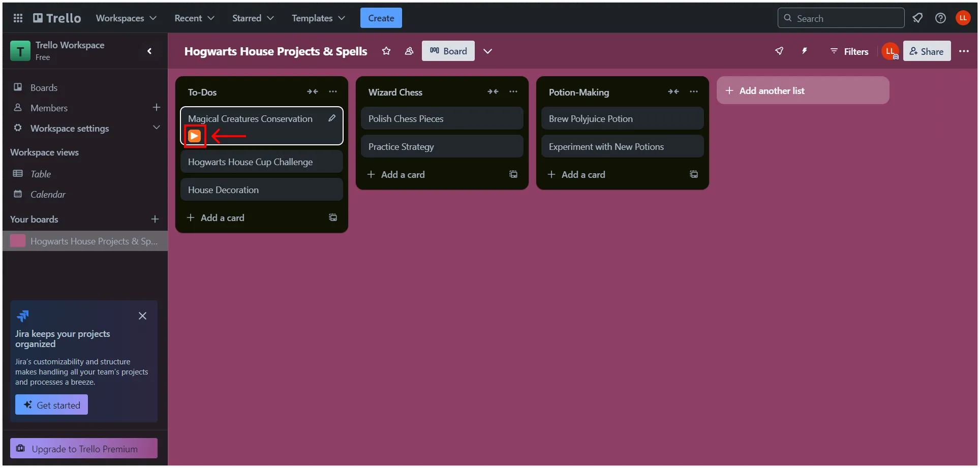Open the help question mark icon

point(940,18)
